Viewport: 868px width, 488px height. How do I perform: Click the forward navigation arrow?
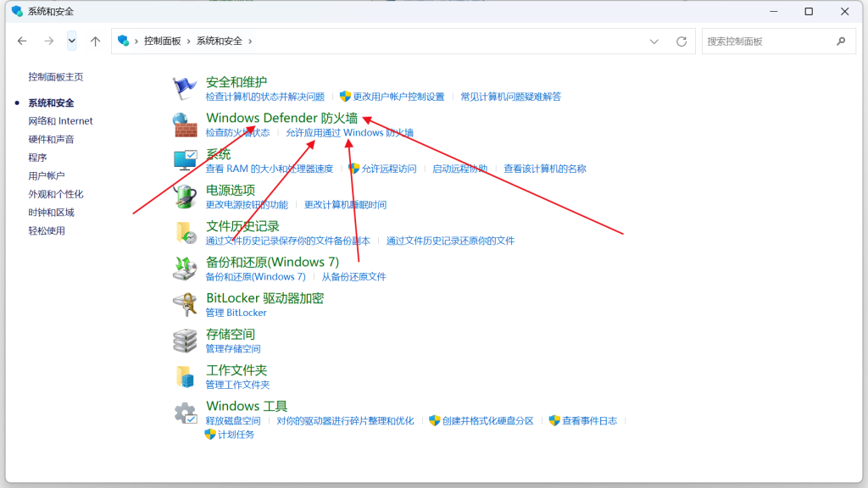tap(48, 41)
